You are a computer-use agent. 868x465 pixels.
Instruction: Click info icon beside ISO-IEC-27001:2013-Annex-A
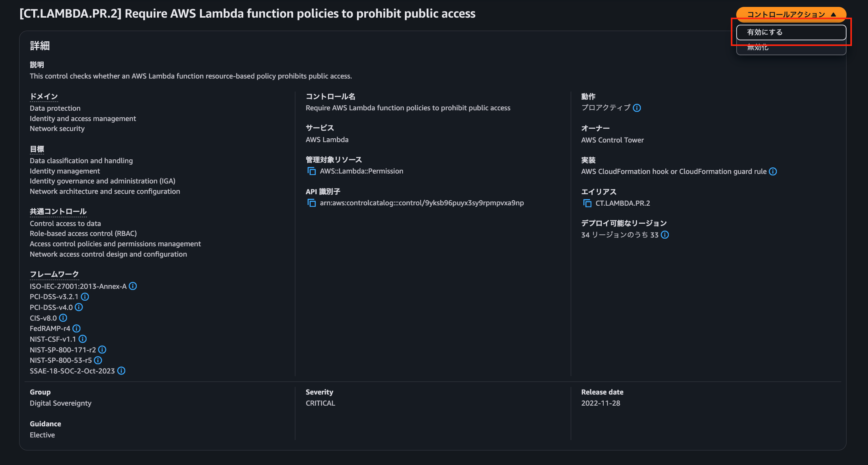[133, 286]
